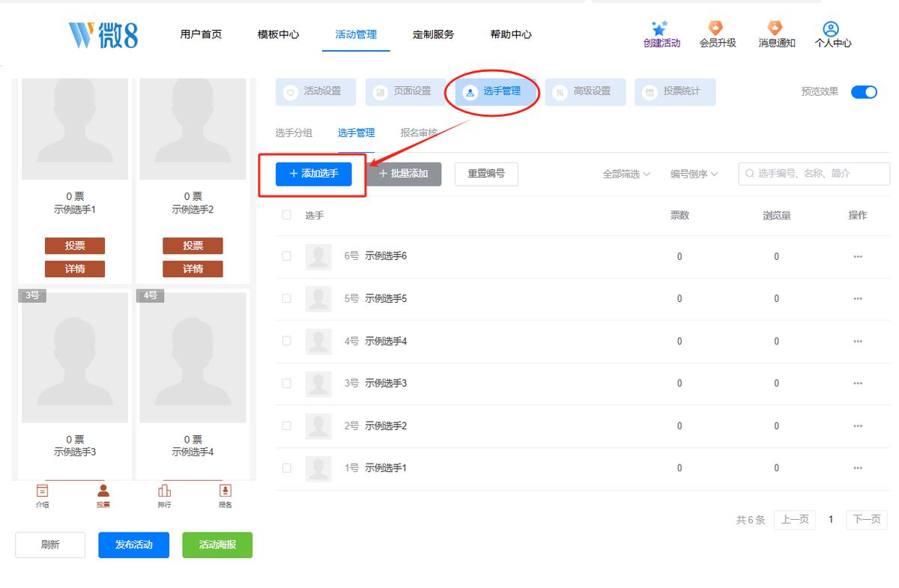899x588 pixels.
Task: Open the 模板中心 menu
Action: [x=279, y=34]
